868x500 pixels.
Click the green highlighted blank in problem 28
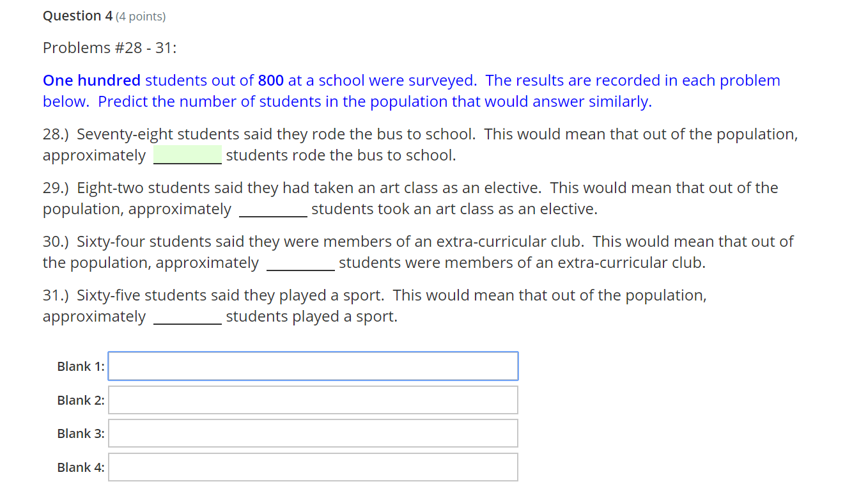(x=187, y=155)
